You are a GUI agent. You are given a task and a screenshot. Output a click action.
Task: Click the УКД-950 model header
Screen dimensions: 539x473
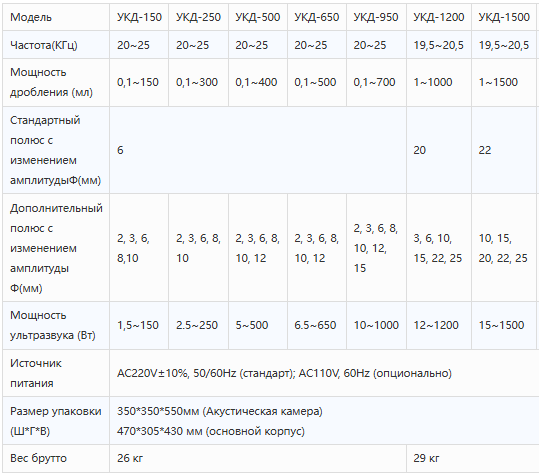376,17
